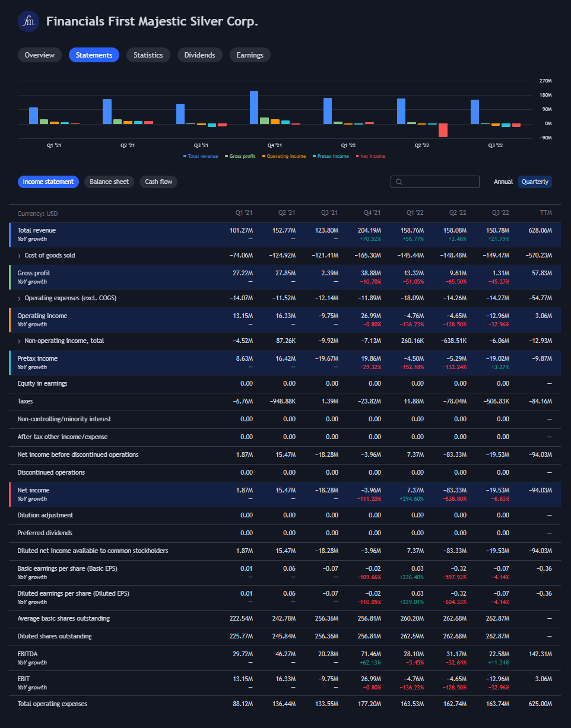Toggle the Net income legend item
The width and height of the screenshot is (571, 728).
(x=370, y=155)
